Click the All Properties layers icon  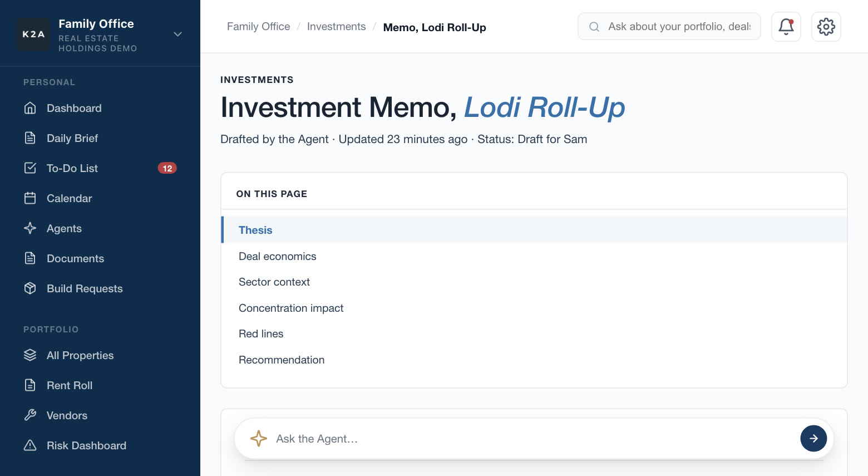30,355
